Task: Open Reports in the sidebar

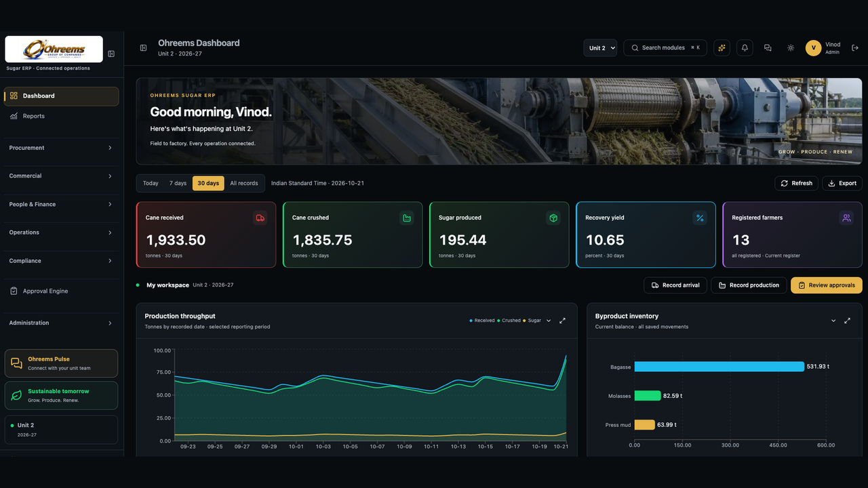Action: (61, 117)
